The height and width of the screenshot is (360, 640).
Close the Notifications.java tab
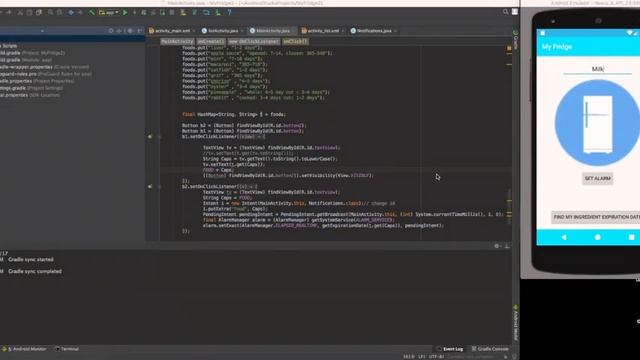pos(395,31)
